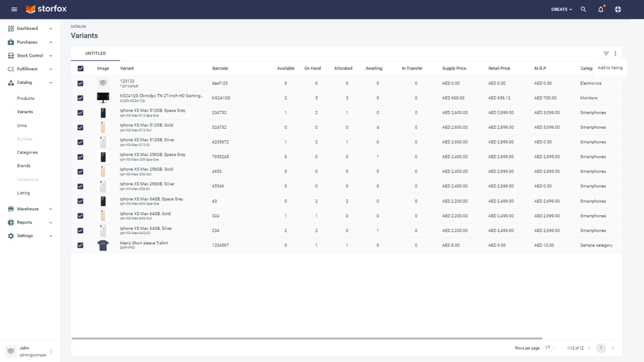Viewport: 644px width, 362px height.
Task: Click the Storfox fox logo
Action: (31, 9)
